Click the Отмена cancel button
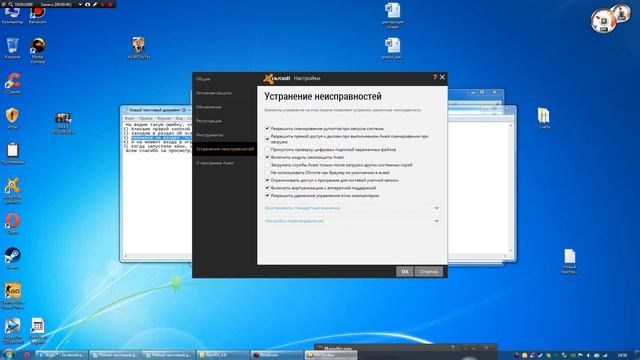The height and width of the screenshot is (360, 640). [x=429, y=271]
